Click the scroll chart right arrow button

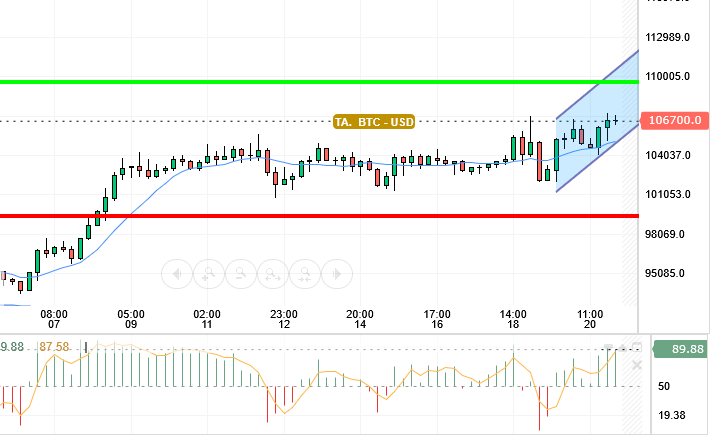coord(336,274)
